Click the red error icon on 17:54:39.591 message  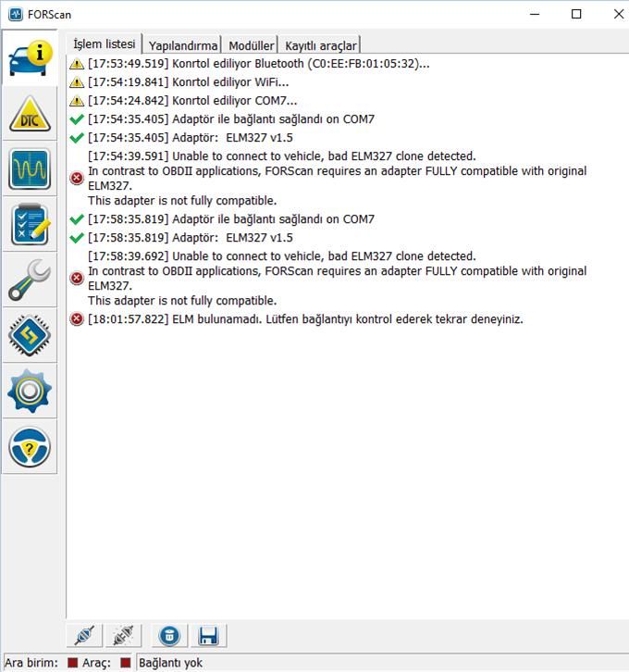click(x=77, y=178)
